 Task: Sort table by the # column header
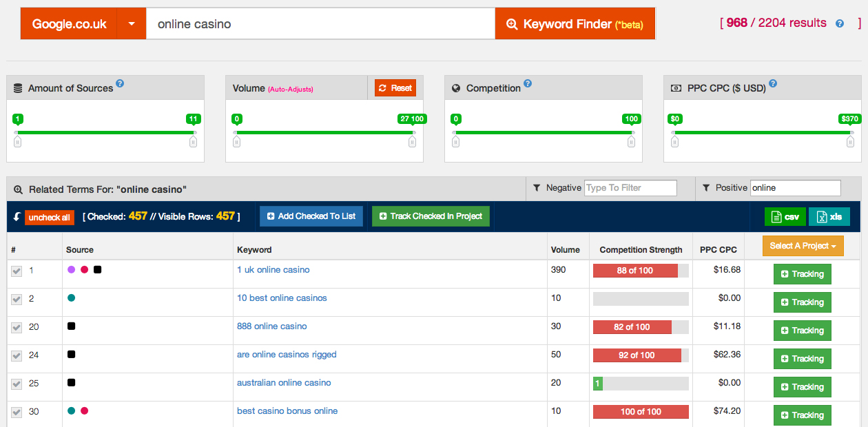coord(13,250)
